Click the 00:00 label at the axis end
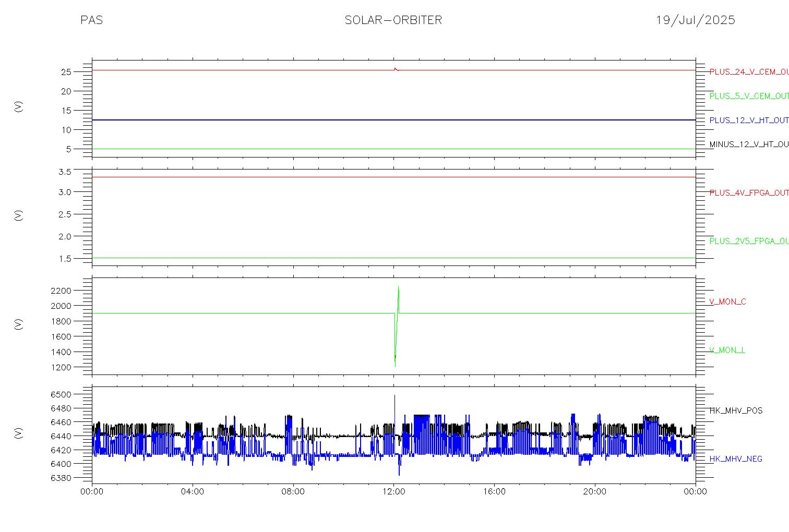Screen dimensions: 789x532 (696, 492)
